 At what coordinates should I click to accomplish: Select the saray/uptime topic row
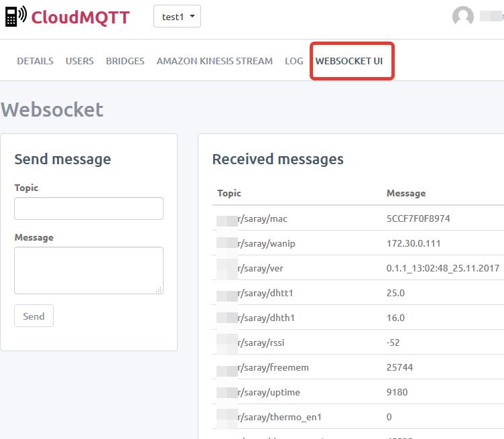pyautogui.click(x=268, y=392)
